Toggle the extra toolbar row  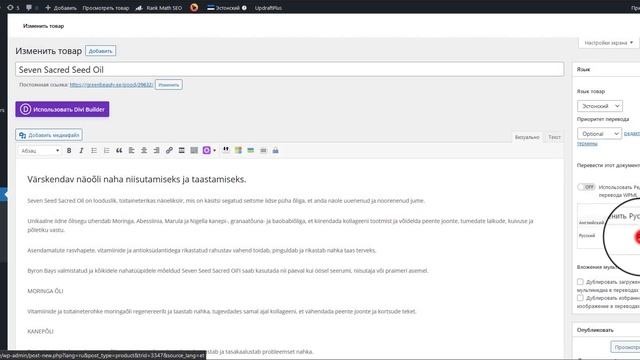pyautogui.click(x=194, y=151)
